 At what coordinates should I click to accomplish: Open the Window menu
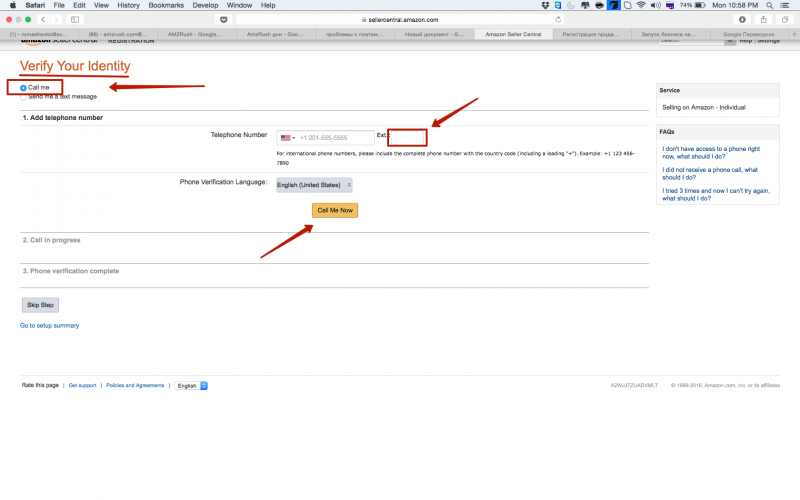tap(239, 5)
